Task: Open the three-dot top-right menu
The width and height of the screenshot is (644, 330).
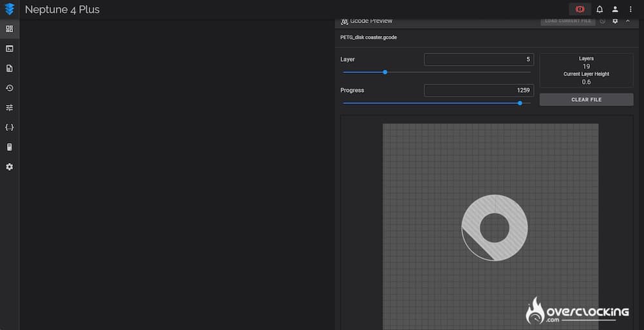Action: click(630, 10)
